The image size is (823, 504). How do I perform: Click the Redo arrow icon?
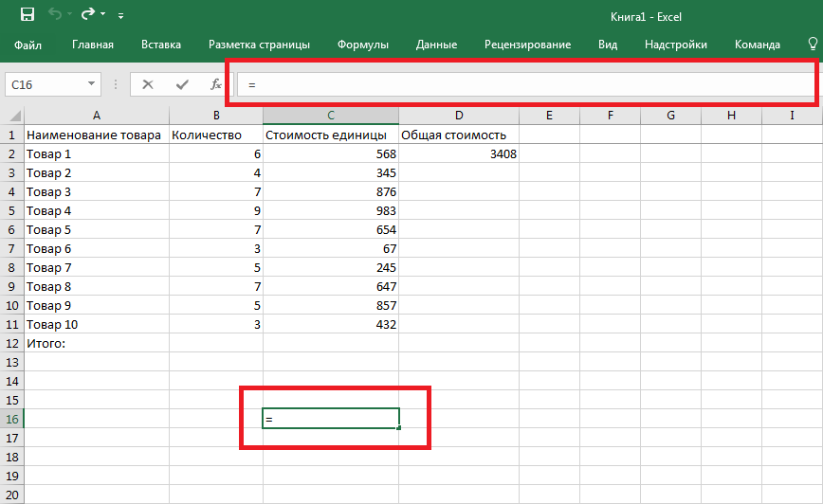[x=87, y=15]
